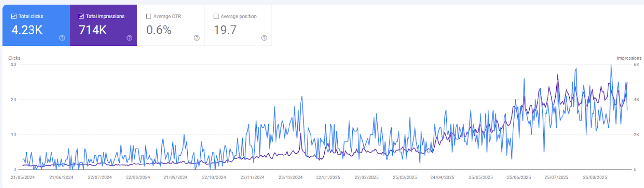Enable the Average CTR checkbox
644x188 pixels.
[x=149, y=16]
